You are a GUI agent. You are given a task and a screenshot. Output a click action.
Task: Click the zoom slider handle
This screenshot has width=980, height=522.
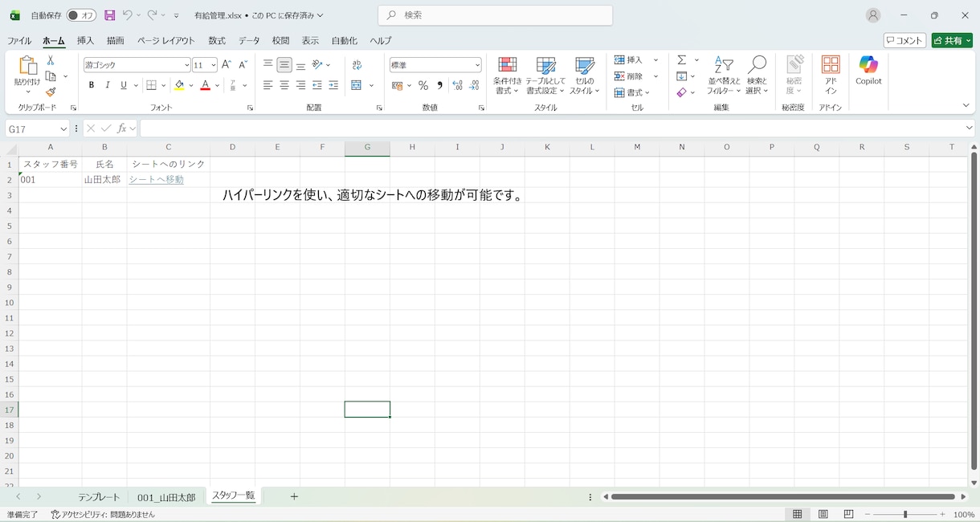pos(905,514)
